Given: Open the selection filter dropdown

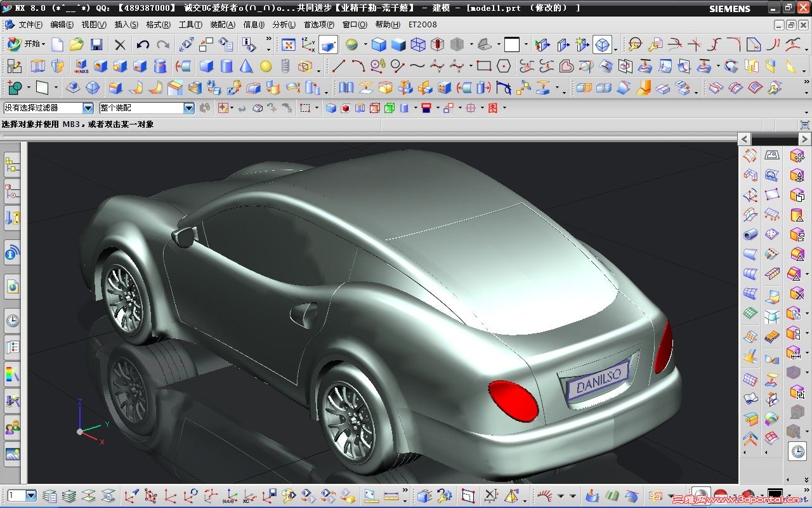Looking at the screenshot, I should [88, 109].
